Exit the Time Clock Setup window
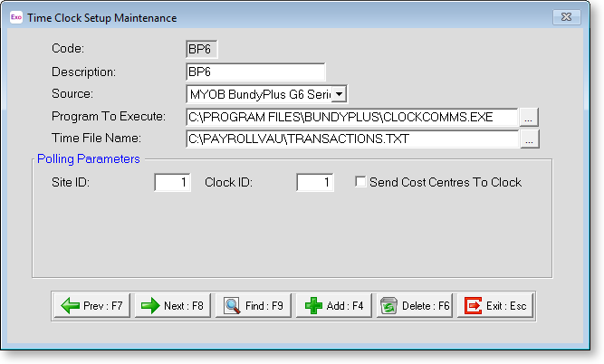 tap(494, 306)
